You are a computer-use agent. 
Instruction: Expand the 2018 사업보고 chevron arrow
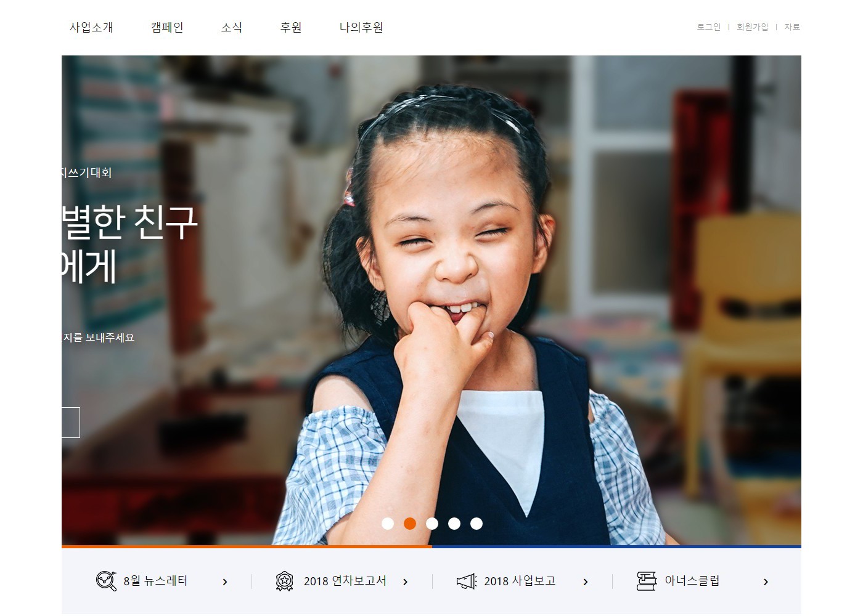(586, 582)
